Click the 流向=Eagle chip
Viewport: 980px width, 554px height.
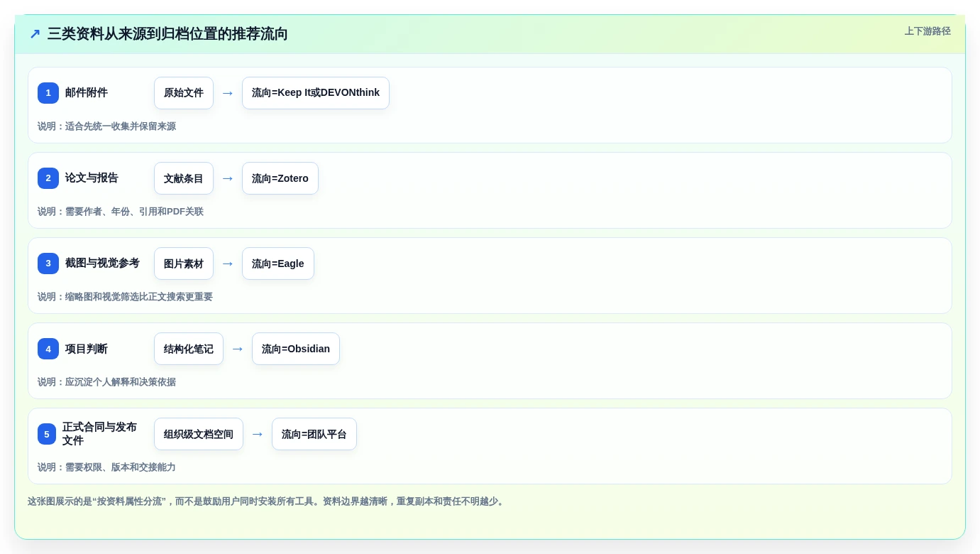(278, 264)
